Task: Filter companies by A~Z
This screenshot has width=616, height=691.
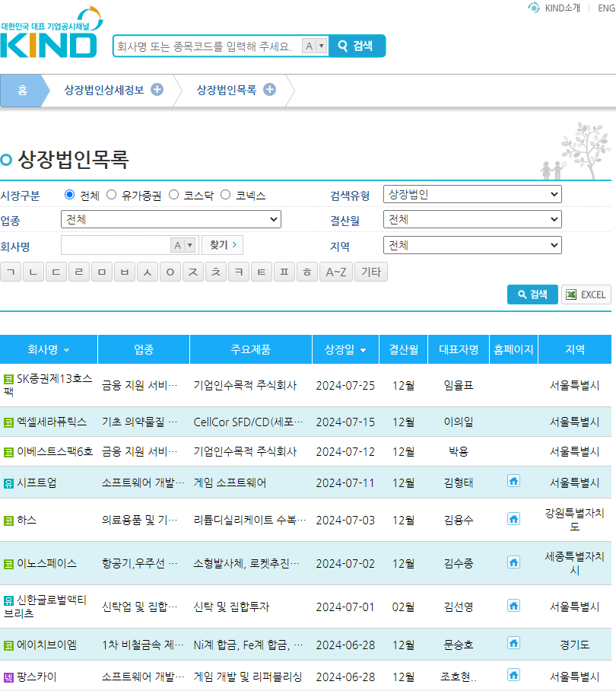Action: [336, 272]
